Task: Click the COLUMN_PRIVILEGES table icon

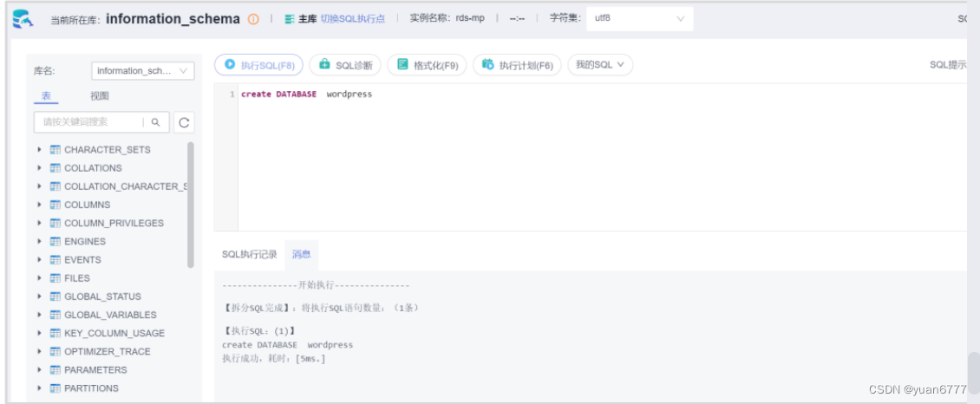Action: [55, 223]
